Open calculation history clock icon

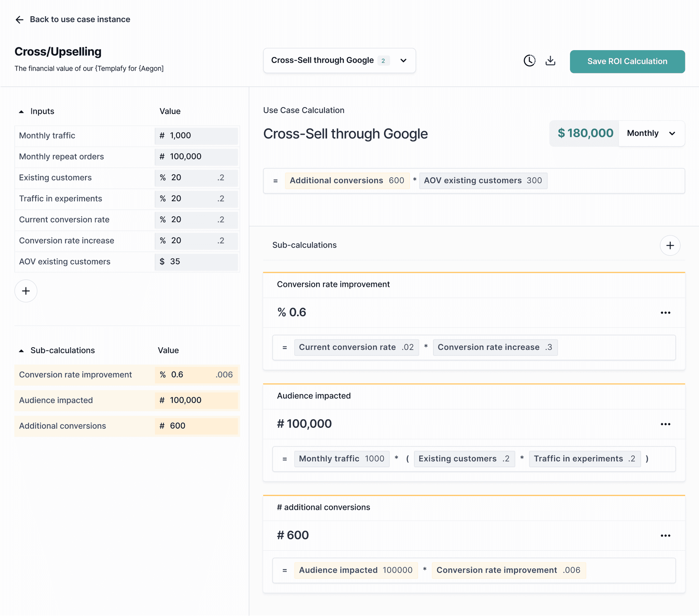(x=529, y=61)
